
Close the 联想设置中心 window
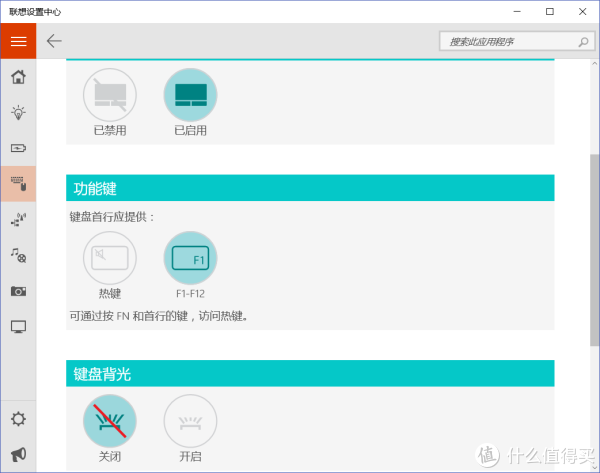pos(582,11)
